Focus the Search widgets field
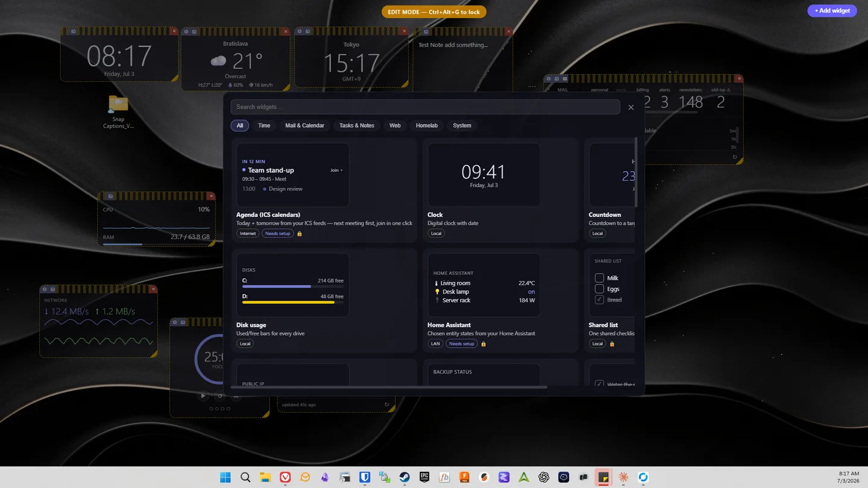The height and width of the screenshot is (488, 868). 425,107
